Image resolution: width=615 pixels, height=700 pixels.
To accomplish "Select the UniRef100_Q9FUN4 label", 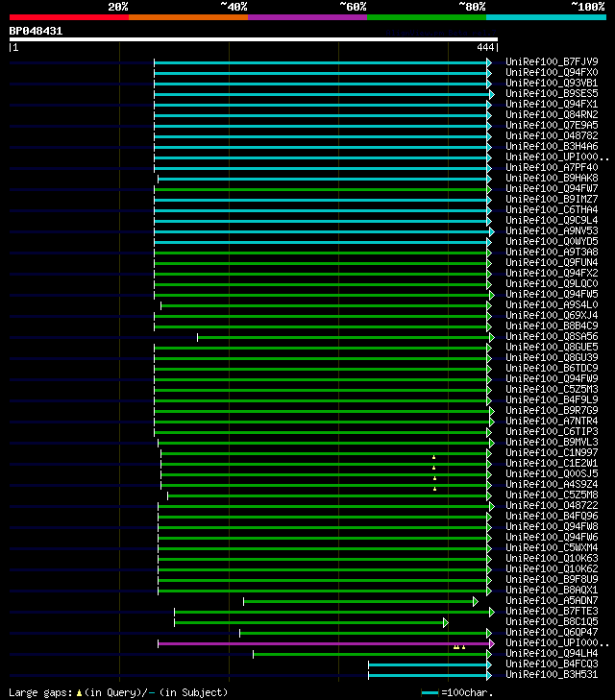I will 552,262.
